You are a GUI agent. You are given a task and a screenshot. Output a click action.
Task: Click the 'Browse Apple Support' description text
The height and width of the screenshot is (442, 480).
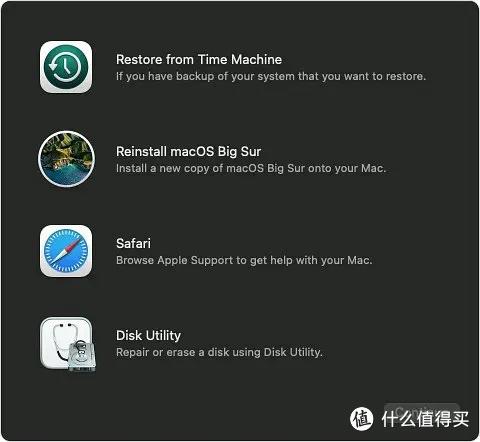pos(244,260)
